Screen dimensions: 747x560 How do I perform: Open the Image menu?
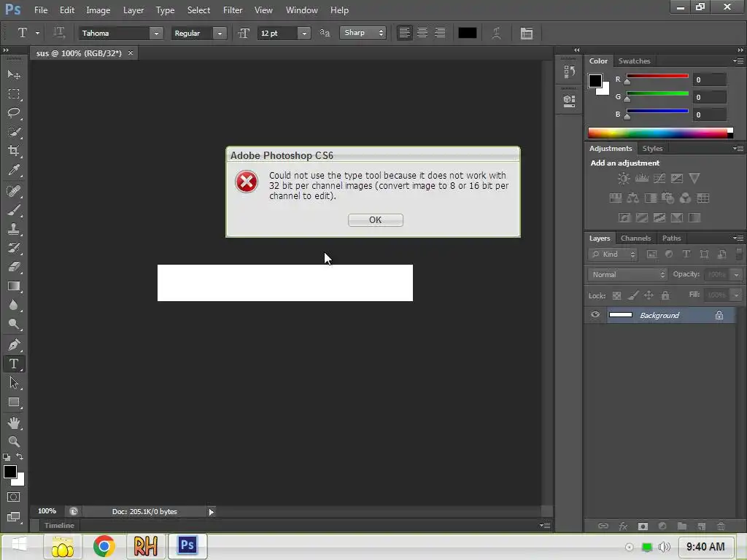(98, 10)
